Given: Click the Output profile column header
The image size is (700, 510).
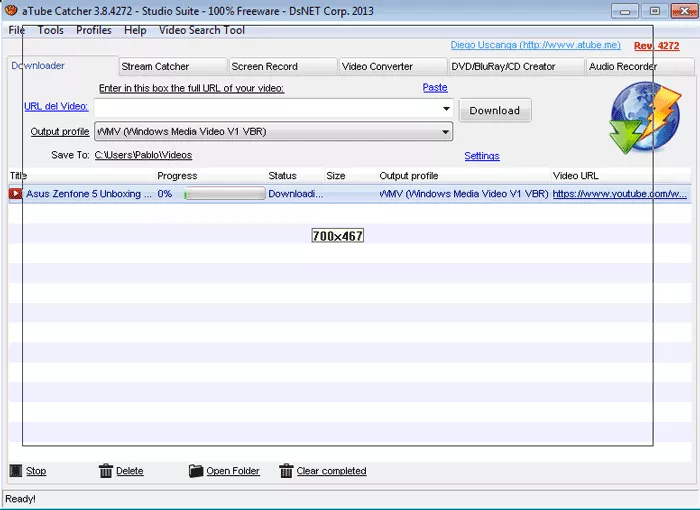Looking at the screenshot, I should [x=464, y=176].
